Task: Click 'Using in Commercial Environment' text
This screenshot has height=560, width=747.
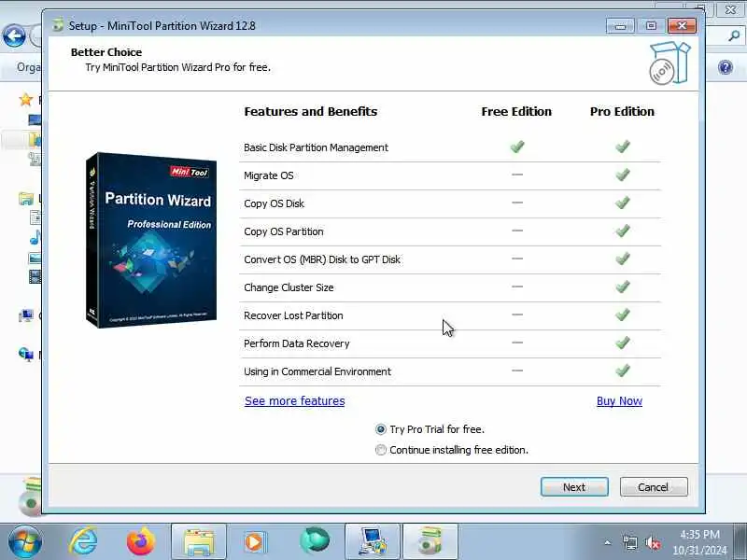Action: 317,371
